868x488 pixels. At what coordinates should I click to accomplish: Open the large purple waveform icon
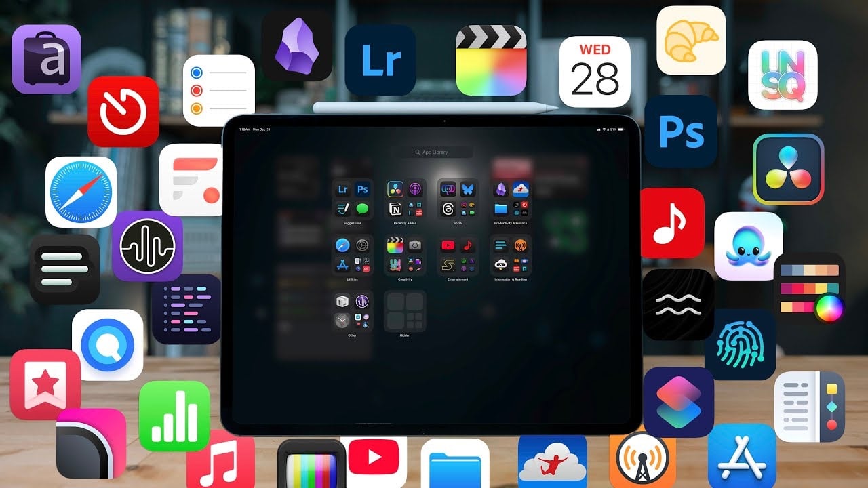pos(147,246)
